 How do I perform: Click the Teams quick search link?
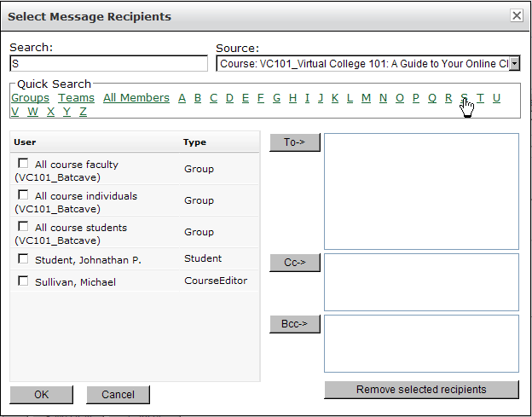[76, 98]
